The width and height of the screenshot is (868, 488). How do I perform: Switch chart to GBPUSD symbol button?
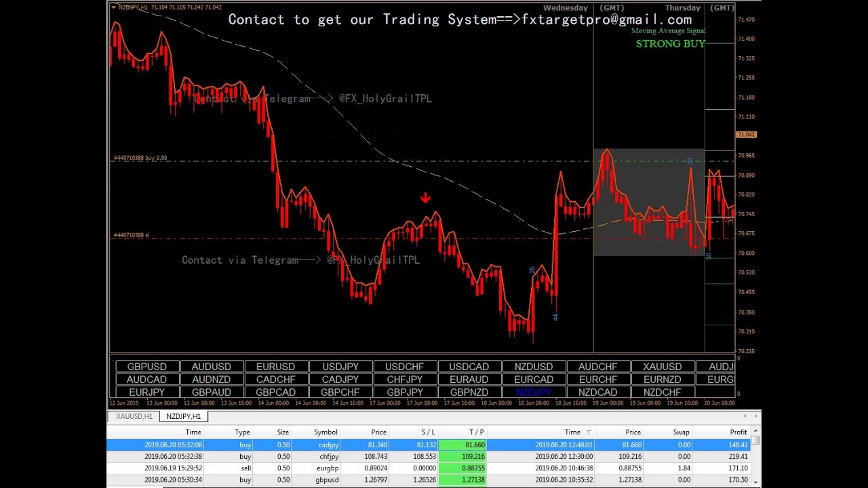(146, 367)
